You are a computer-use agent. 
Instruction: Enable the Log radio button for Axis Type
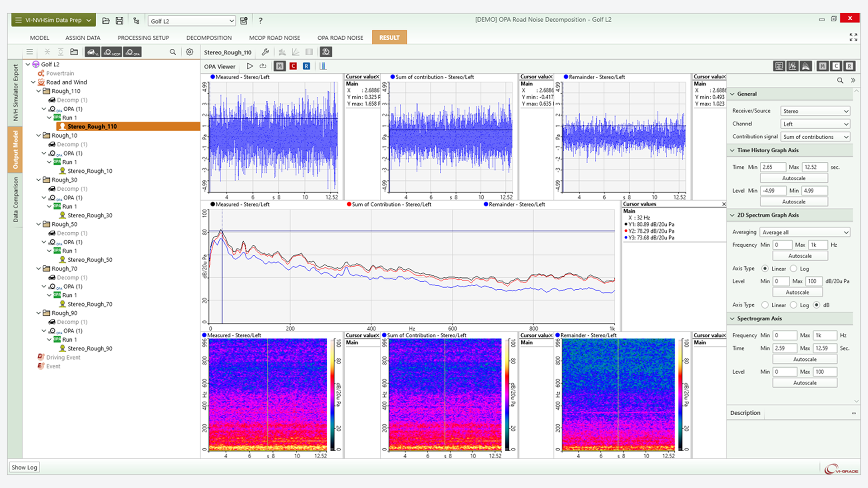[x=794, y=268]
